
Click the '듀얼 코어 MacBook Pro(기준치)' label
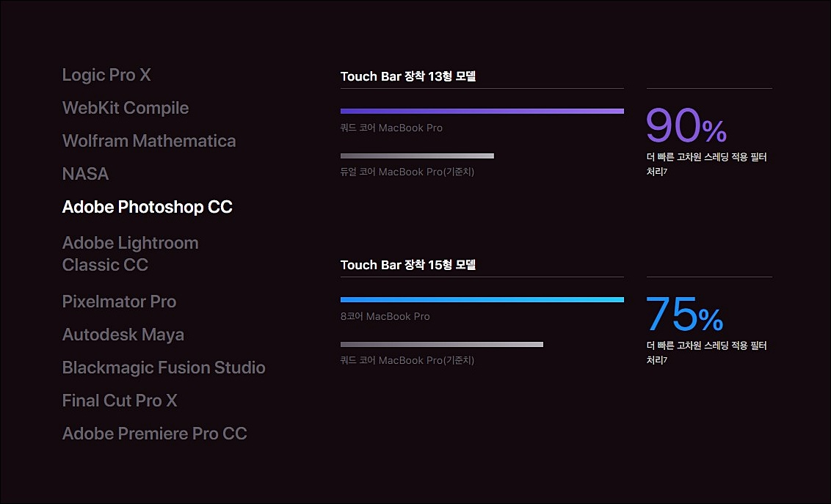407,172
